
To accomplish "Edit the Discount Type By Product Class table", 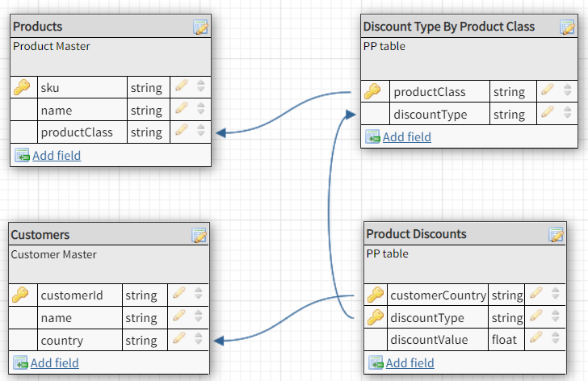I will point(568,27).
